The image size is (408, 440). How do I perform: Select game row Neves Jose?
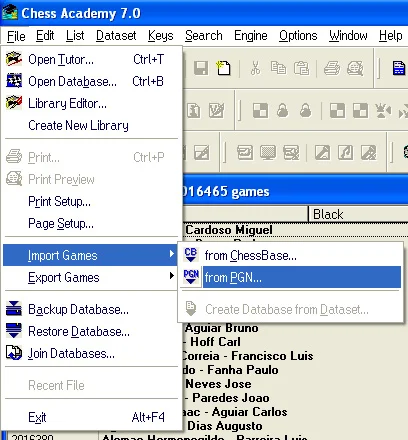[218, 384]
